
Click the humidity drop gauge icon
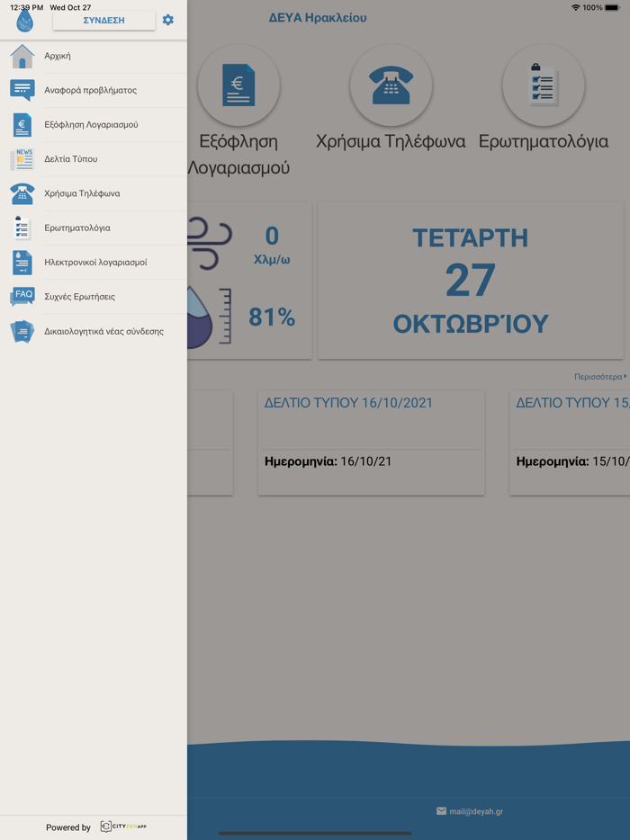pyautogui.click(x=210, y=317)
